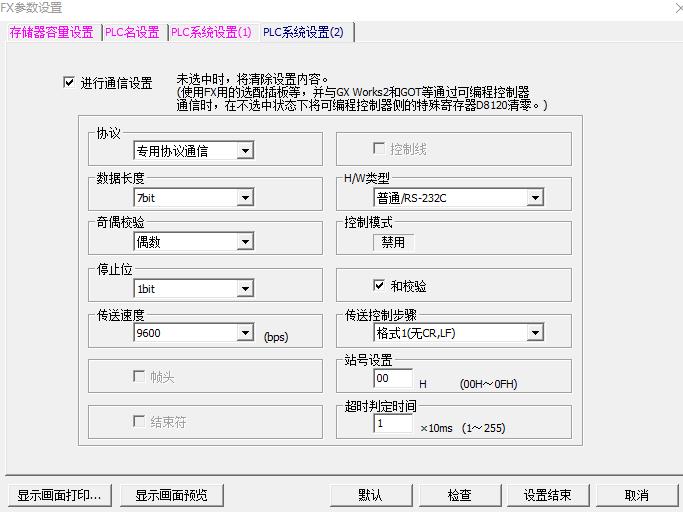
Task: Click the 站号设置 station number field
Action: point(392,379)
